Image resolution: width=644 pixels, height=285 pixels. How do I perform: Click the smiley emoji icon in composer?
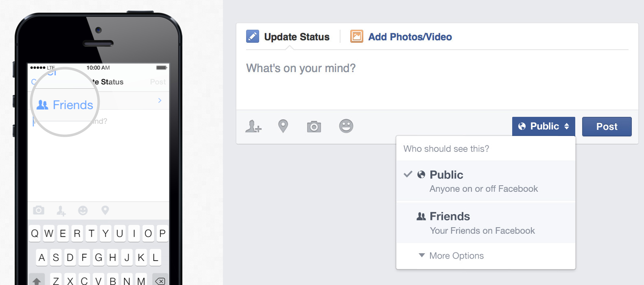click(346, 126)
